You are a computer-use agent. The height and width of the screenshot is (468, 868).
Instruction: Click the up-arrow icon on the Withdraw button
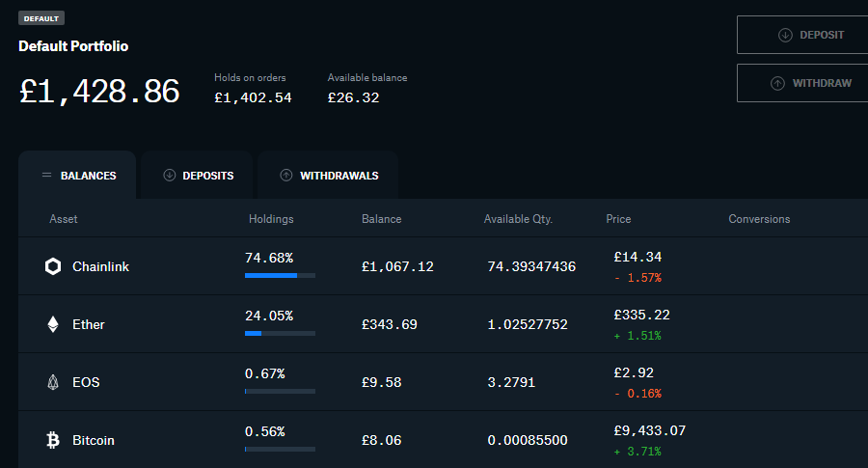coord(777,83)
